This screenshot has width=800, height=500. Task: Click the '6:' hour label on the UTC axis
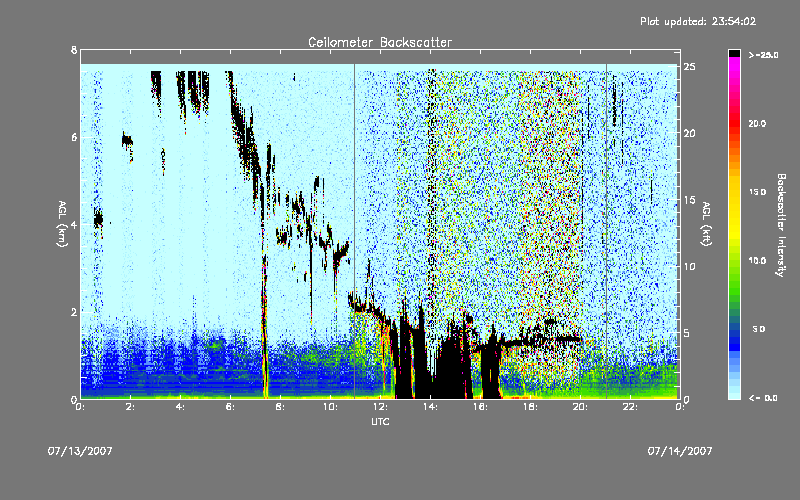[x=230, y=407]
